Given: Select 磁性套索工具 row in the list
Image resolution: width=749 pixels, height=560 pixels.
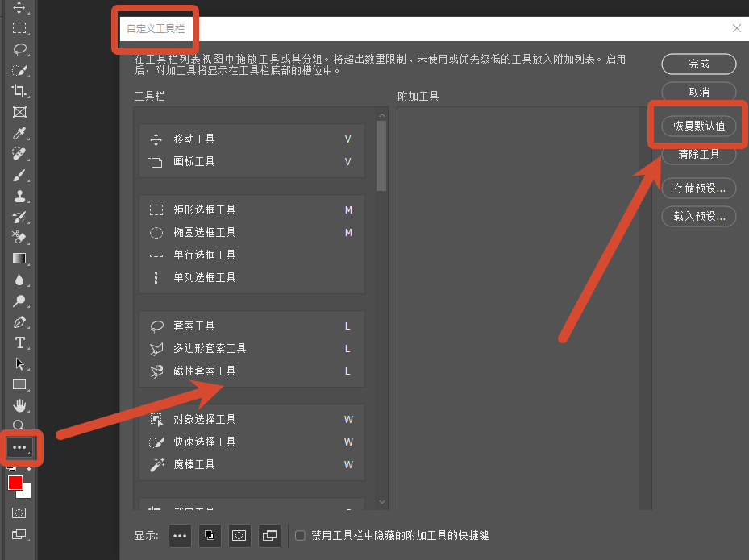Looking at the screenshot, I should [252, 371].
